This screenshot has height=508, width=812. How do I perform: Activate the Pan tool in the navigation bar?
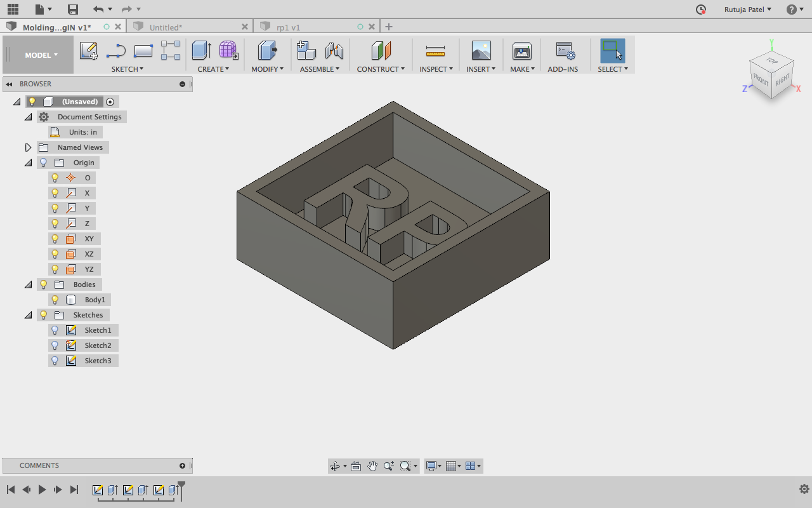[x=372, y=465]
